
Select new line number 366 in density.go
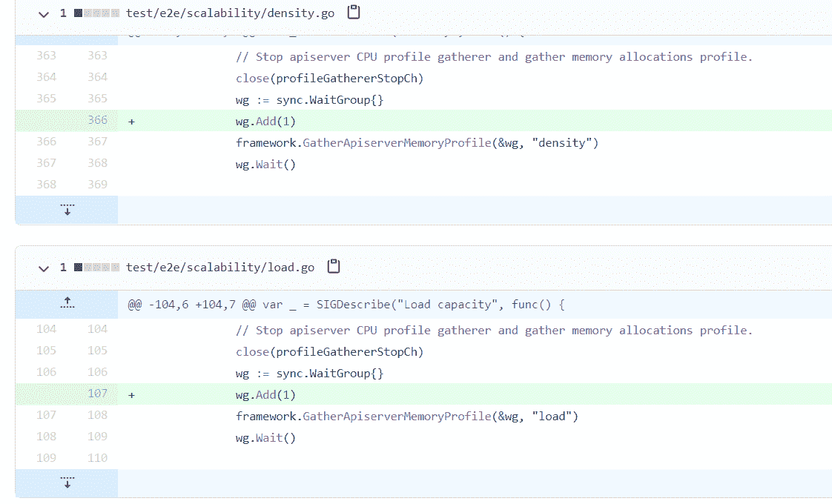coord(97,120)
